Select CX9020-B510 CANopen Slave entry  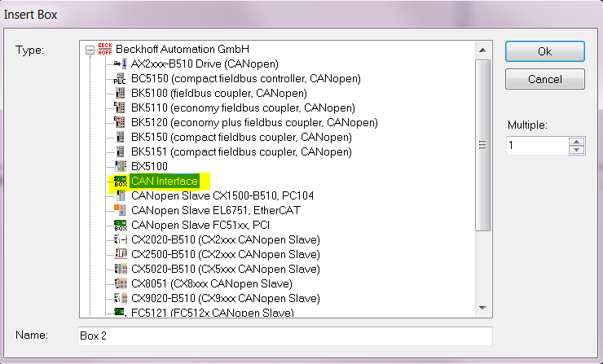(x=226, y=298)
